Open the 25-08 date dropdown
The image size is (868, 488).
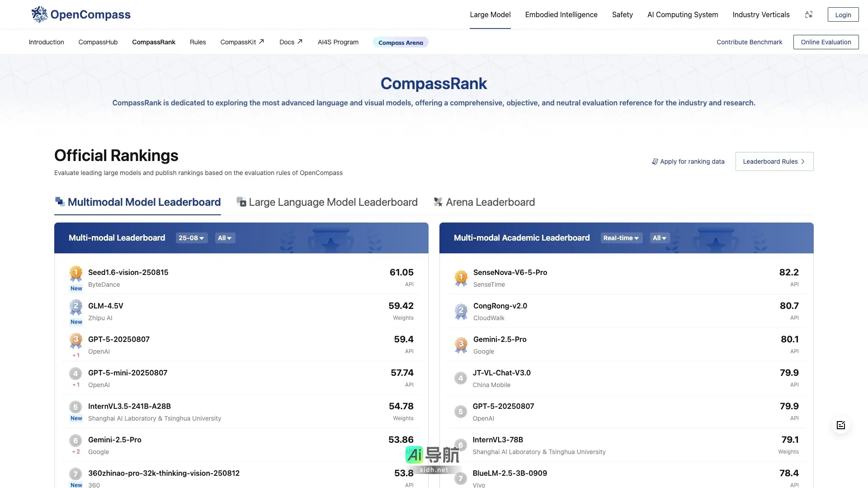[x=191, y=237]
